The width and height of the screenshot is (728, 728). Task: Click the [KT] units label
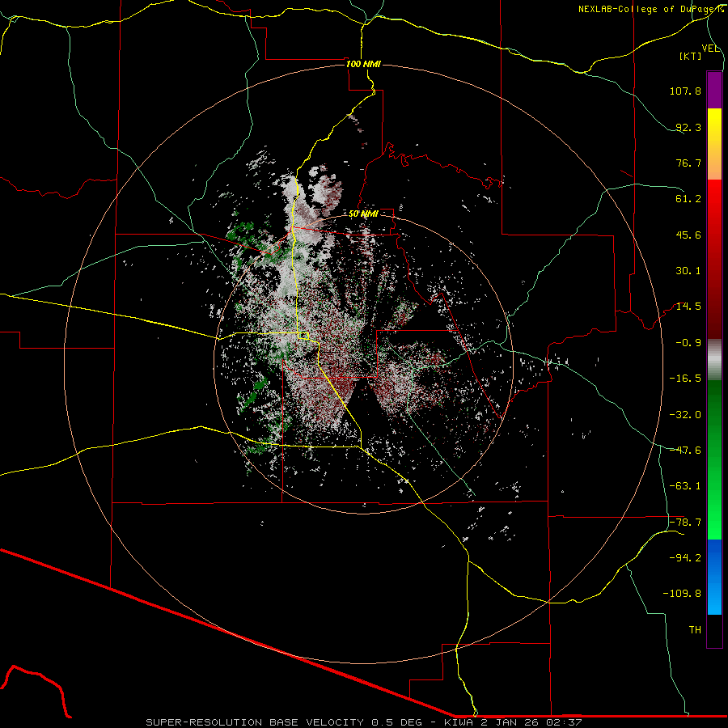click(x=691, y=56)
